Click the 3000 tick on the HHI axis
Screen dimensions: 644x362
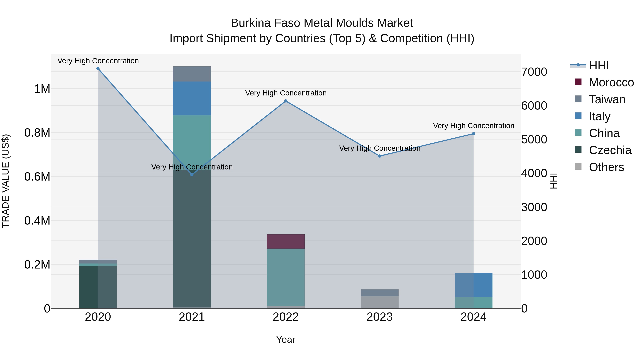point(534,207)
